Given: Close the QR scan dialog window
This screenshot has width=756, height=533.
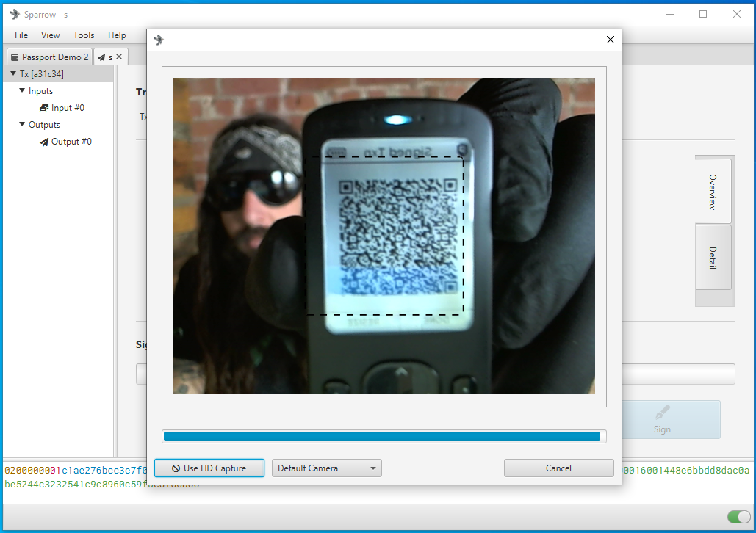Looking at the screenshot, I should coord(611,40).
